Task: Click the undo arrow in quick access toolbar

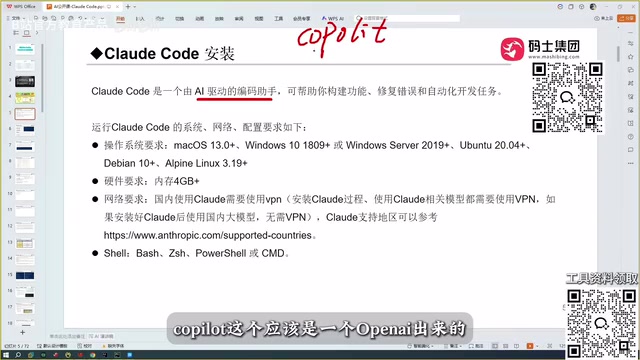Action: [80, 18]
